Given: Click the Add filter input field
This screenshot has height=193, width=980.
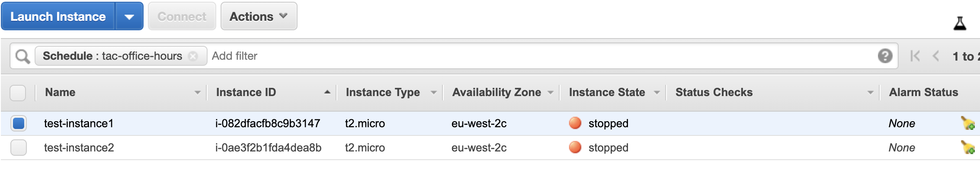Looking at the screenshot, I should pyautogui.click(x=519, y=56).
